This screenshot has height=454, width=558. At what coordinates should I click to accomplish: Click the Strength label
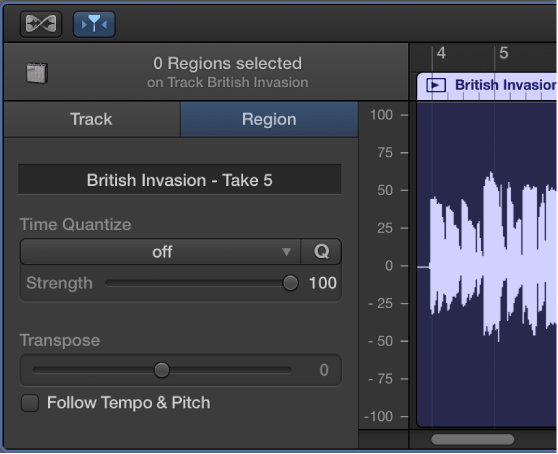tap(59, 283)
